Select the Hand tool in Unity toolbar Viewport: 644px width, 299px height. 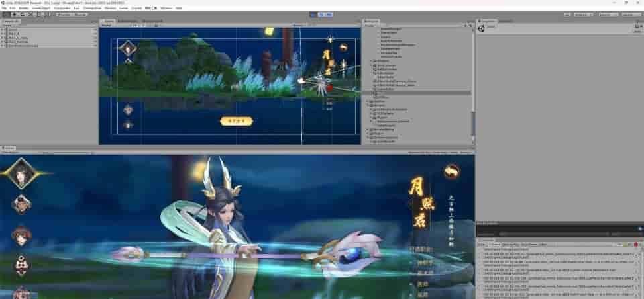point(5,14)
